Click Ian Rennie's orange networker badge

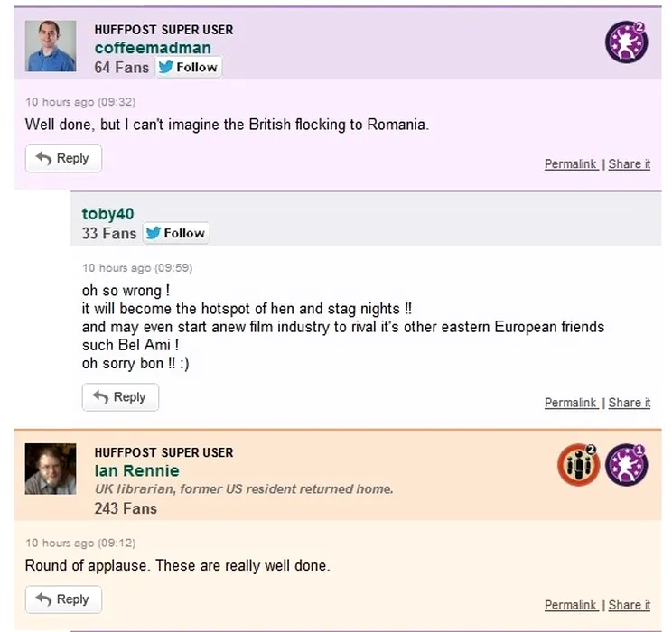(578, 464)
